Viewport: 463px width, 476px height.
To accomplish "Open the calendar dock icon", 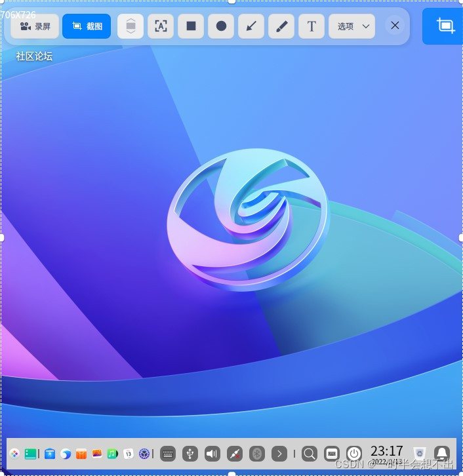I will click(x=128, y=454).
